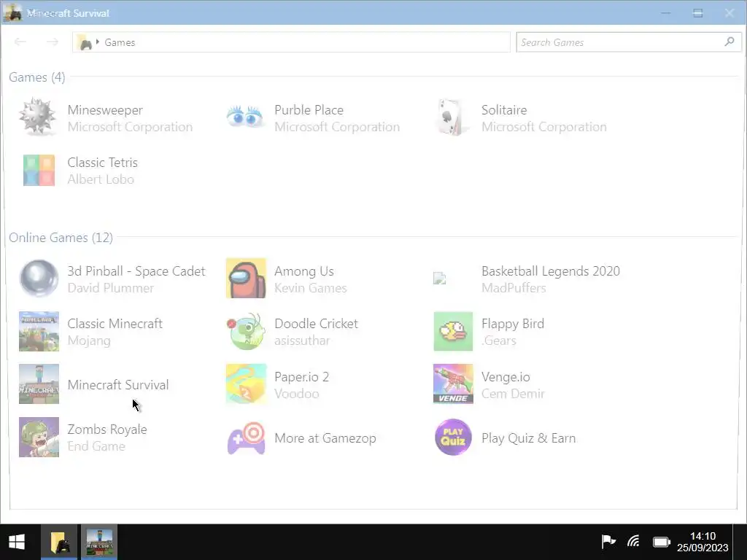Click the Classic Tetris label
This screenshot has width=747, height=560.
click(x=102, y=163)
